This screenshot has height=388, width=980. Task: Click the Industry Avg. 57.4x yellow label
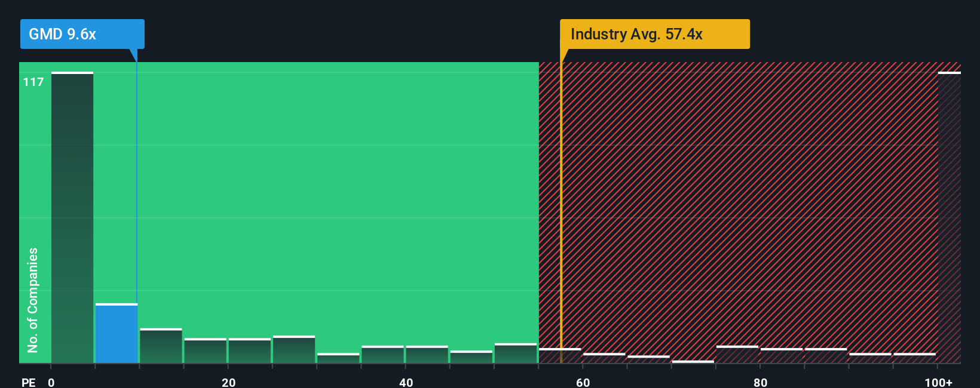(x=654, y=34)
